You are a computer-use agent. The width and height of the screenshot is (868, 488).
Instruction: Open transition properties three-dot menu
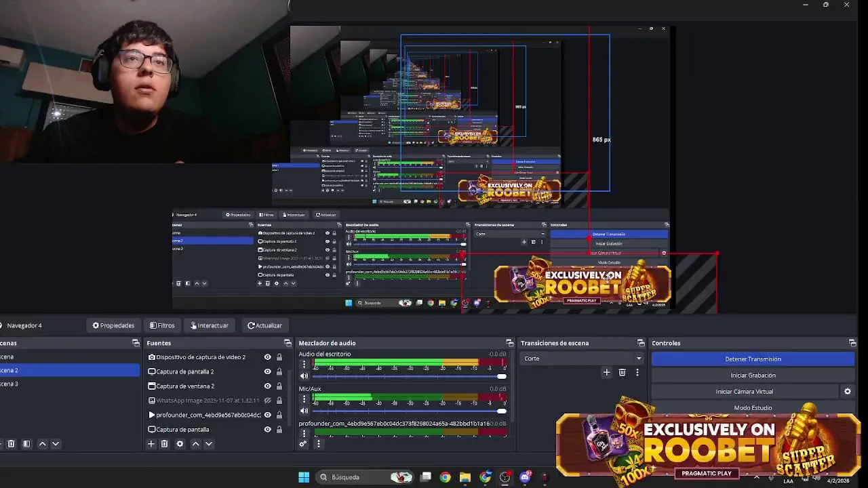[637, 372]
